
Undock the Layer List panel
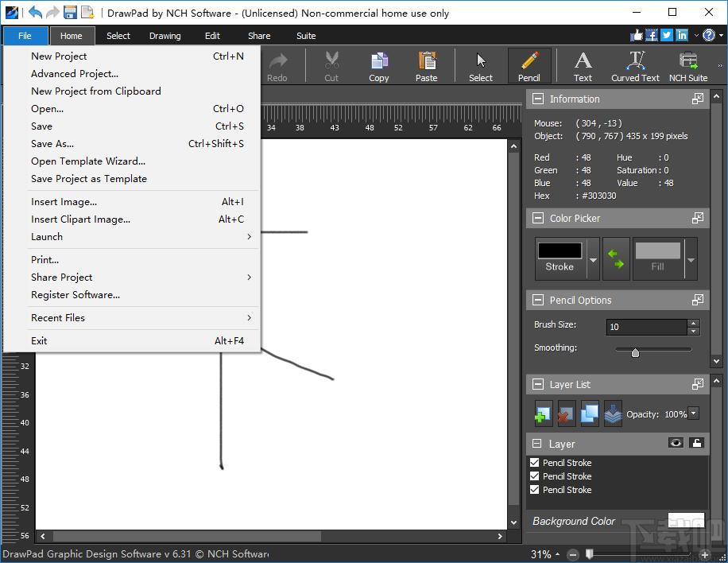tap(697, 384)
